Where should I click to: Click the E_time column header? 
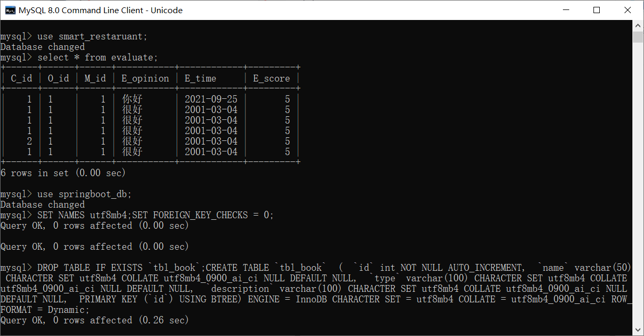(x=201, y=78)
